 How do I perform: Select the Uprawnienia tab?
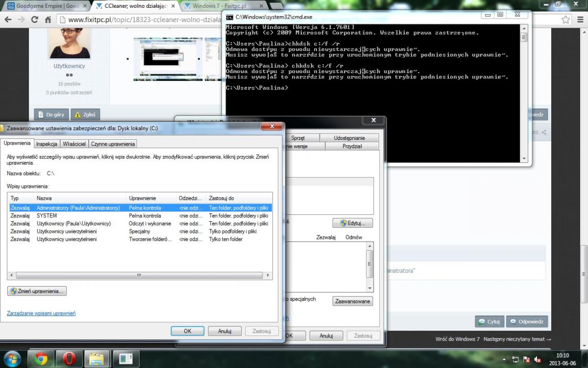pyautogui.click(x=17, y=143)
